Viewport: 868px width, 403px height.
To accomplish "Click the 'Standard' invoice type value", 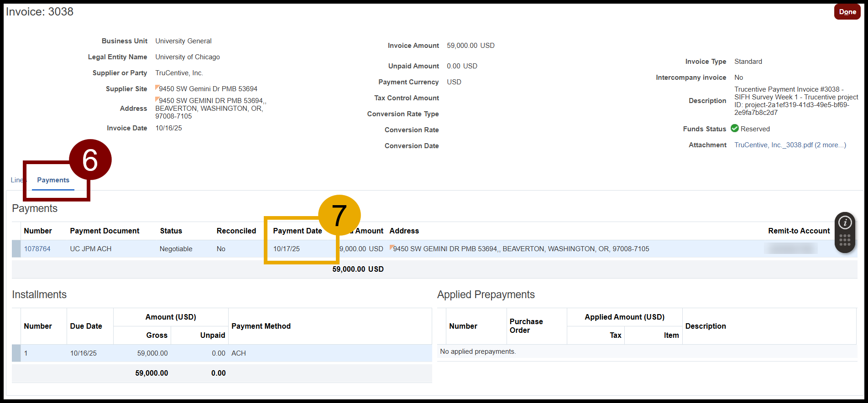I will coord(748,62).
